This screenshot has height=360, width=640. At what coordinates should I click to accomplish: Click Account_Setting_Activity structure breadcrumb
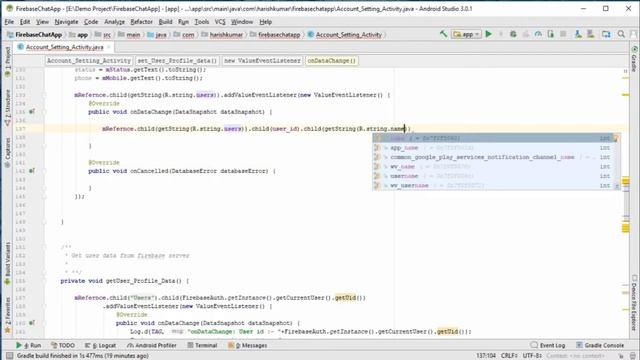coord(89,61)
